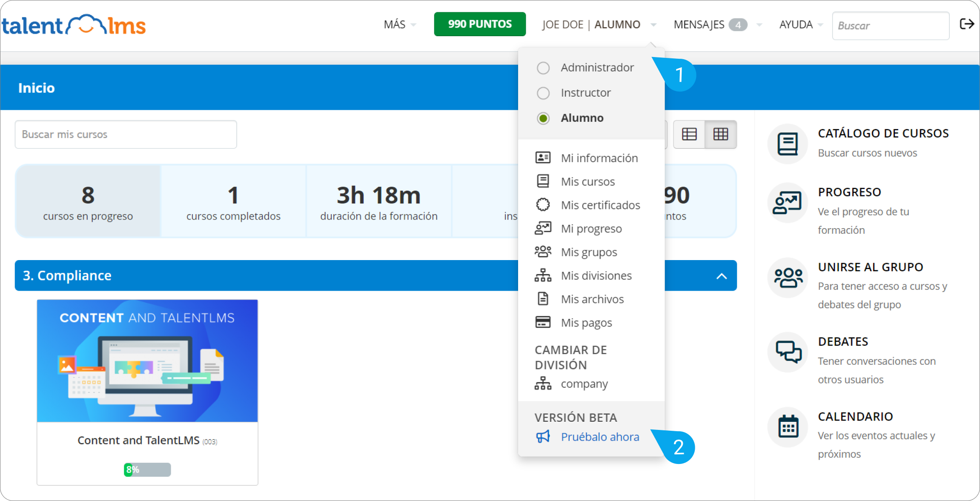Select the Instructor role radio button

coord(543,93)
